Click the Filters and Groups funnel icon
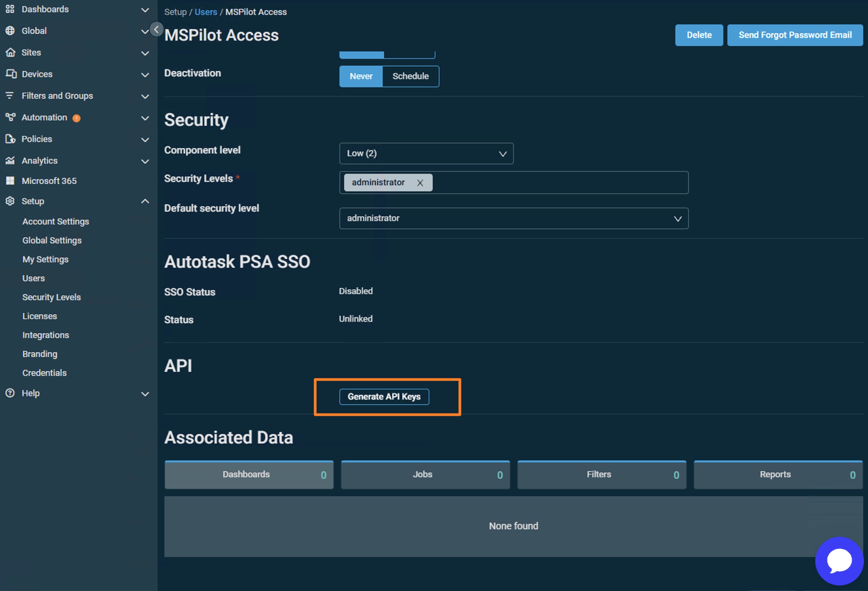This screenshot has width=868, height=591. click(10, 96)
